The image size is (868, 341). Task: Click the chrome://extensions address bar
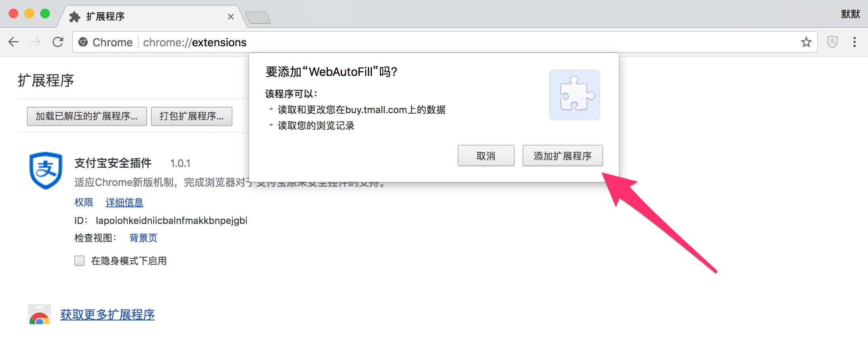pyautogui.click(x=435, y=42)
